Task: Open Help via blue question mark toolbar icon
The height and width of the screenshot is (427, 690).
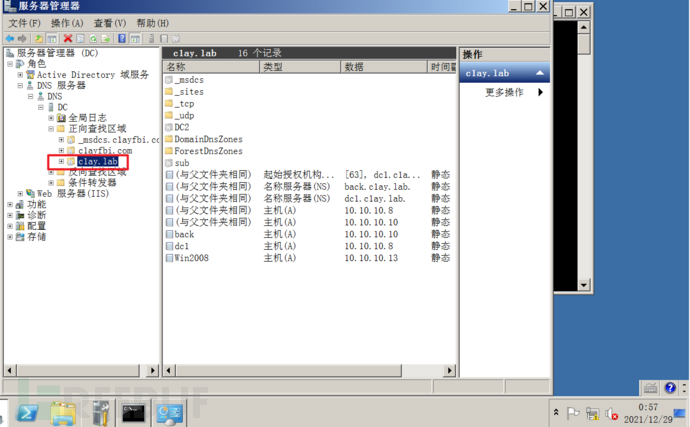Action: [x=122, y=39]
